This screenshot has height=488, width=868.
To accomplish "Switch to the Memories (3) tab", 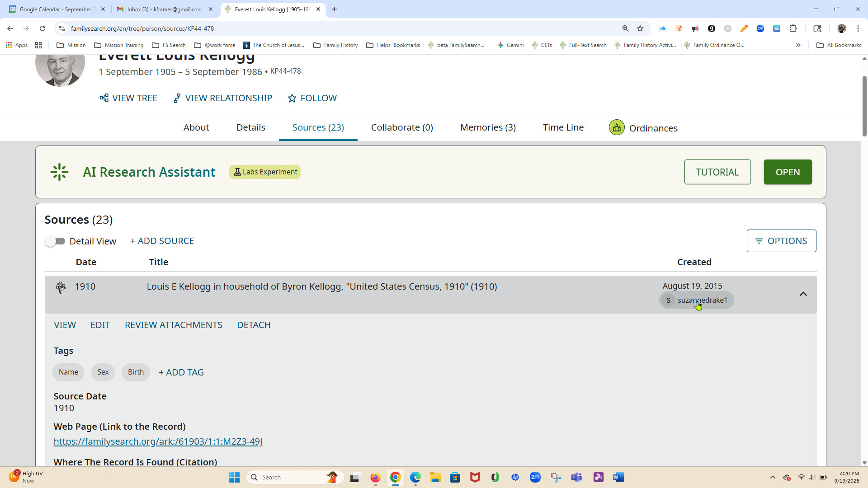I will coord(488,127).
